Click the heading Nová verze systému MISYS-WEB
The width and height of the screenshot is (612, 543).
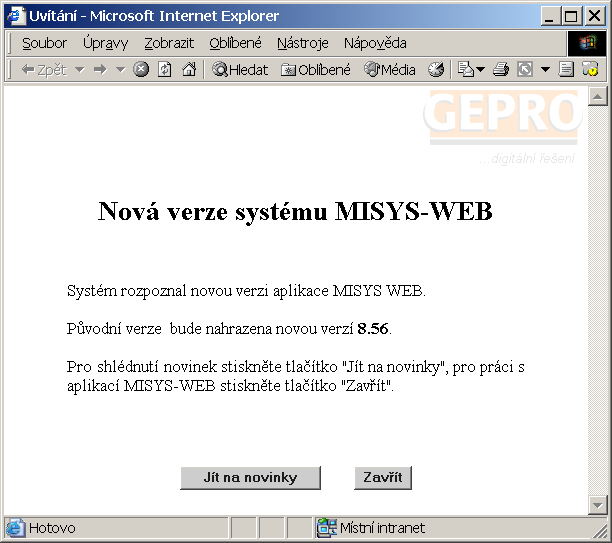[295, 211]
